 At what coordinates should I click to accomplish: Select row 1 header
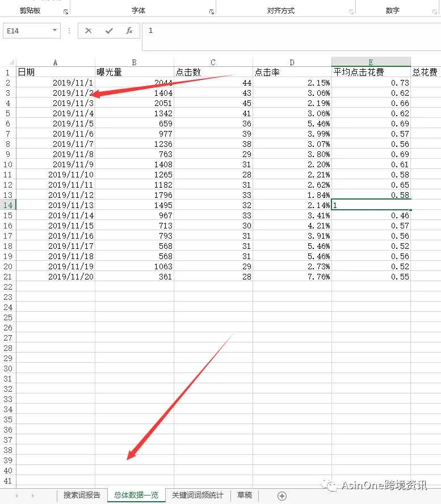point(8,73)
